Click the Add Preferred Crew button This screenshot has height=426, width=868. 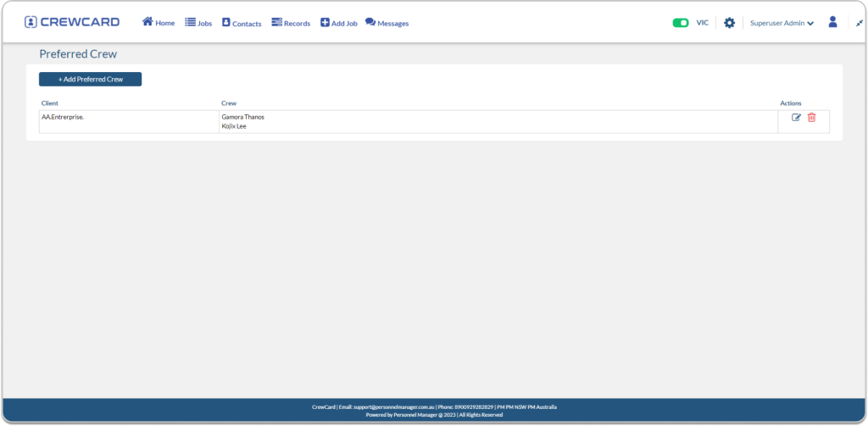[x=90, y=79]
